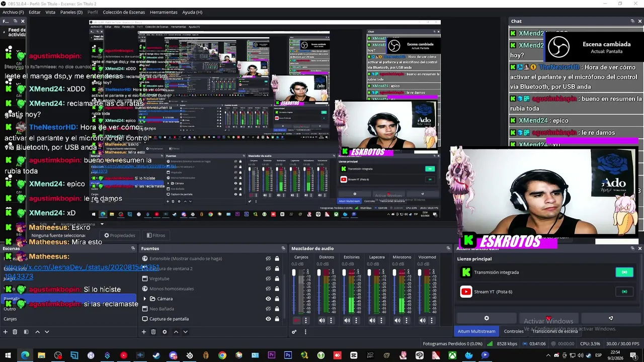Open the x.com JesnaDev link in chat
Image resolution: width=644 pixels, height=362 pixels.
(x=82, y=271)
